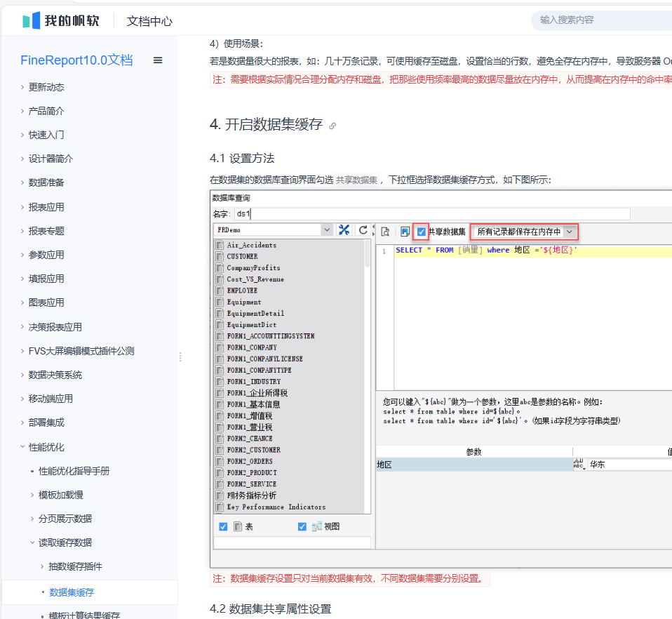Toggle the 共享数据集 checkbox
The image size is (672, 619).
422,232
